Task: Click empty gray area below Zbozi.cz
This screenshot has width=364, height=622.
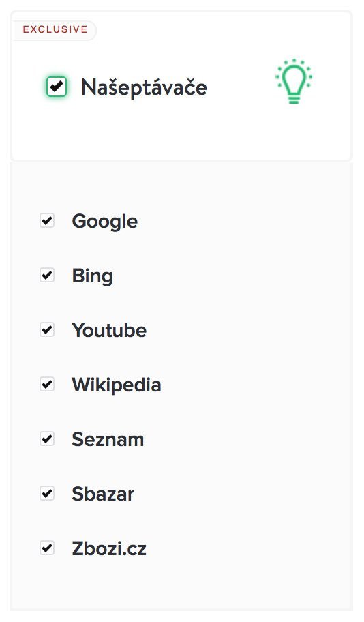Action: tap(181, 585)
